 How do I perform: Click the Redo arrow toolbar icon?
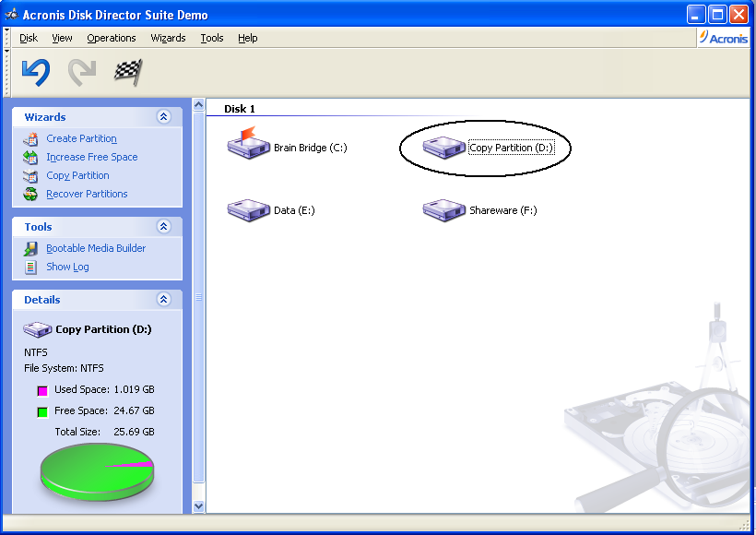coord(82,72)
